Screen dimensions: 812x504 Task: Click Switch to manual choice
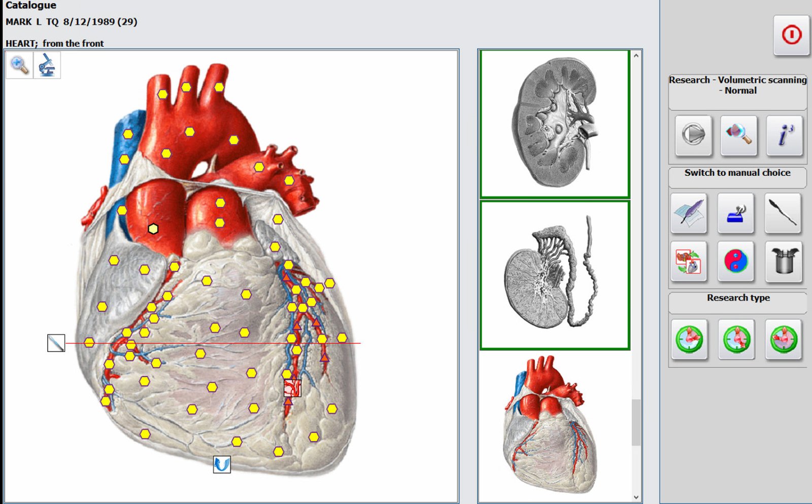coord(737,173)
